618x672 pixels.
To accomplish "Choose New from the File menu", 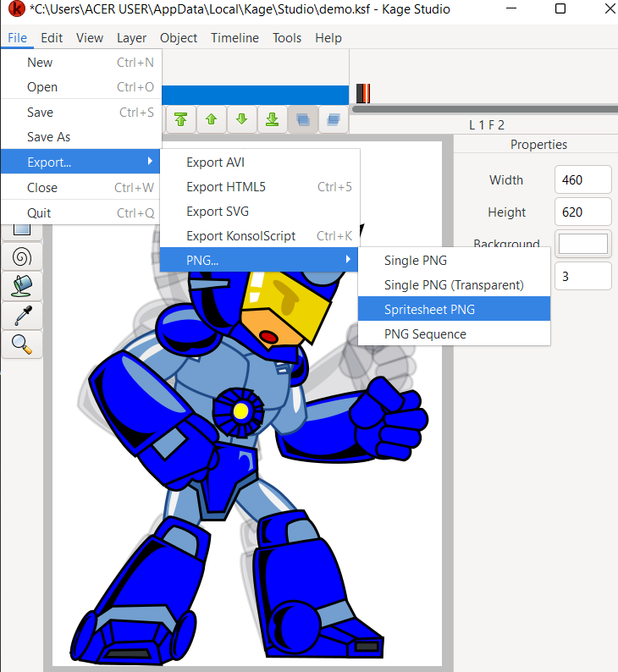I will click(x=81, y=63).
